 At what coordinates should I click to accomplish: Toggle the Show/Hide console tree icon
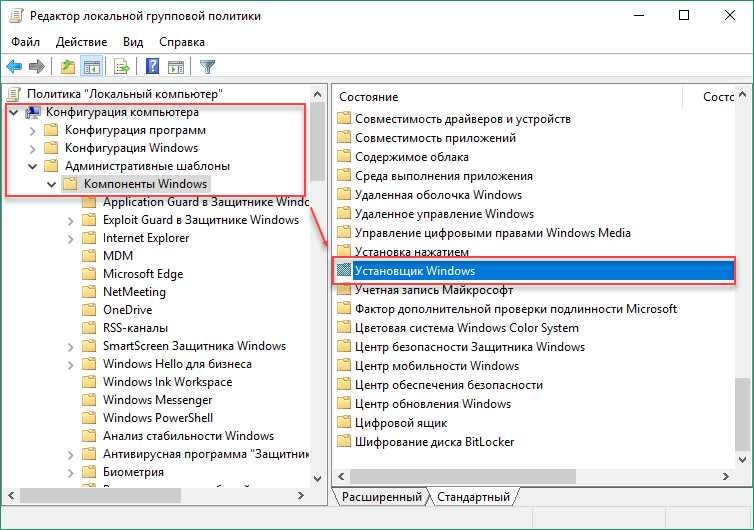[x=91, y=66]
